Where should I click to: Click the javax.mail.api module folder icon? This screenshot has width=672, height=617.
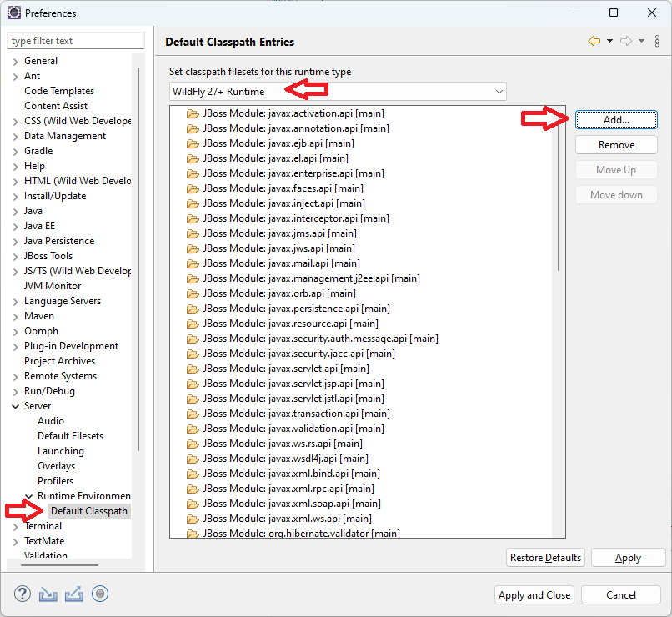coord(193,263)
